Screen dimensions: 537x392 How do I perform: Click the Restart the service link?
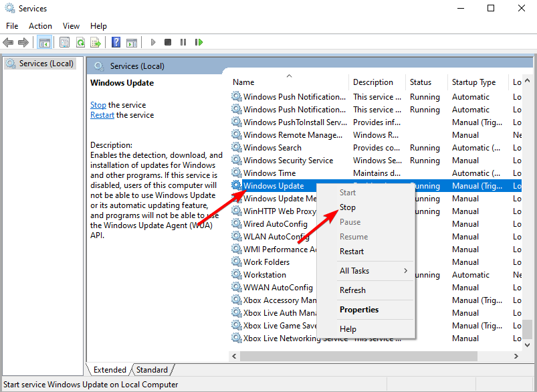click(x=102, y=115)
